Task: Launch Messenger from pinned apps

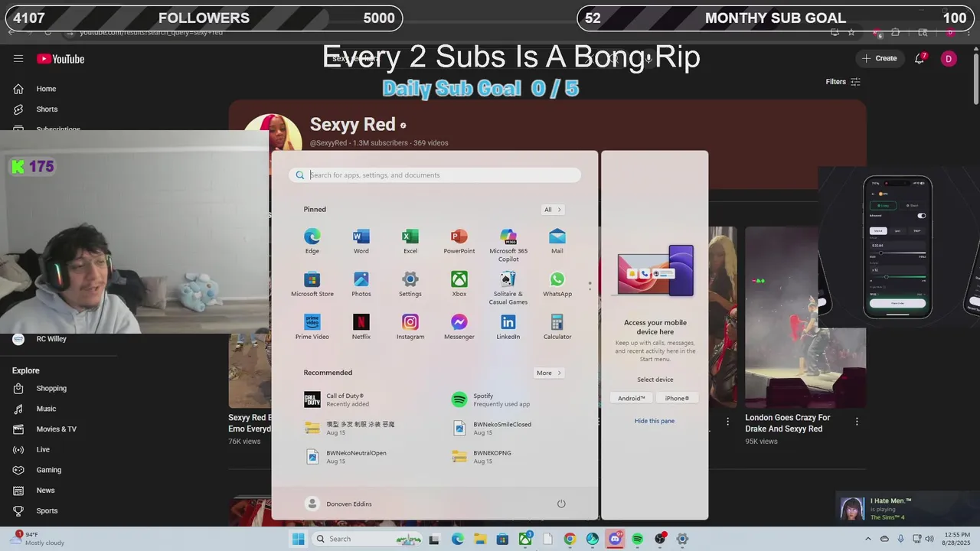Action: click(x=459, y=327)
